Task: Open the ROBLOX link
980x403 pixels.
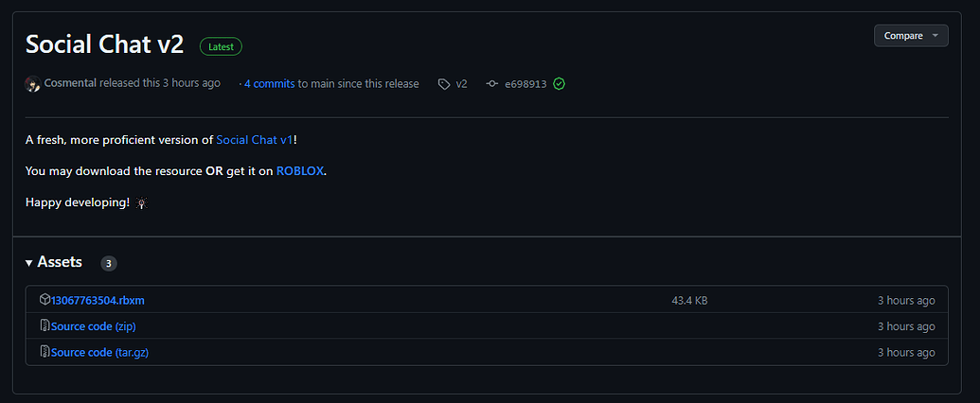Action: point(300,171)
